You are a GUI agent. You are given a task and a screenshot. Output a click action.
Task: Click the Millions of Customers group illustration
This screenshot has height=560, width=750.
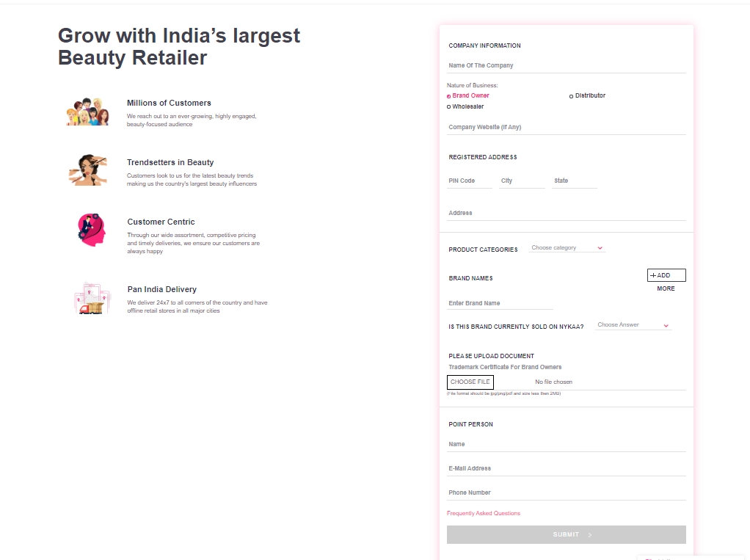coord(89,112)
